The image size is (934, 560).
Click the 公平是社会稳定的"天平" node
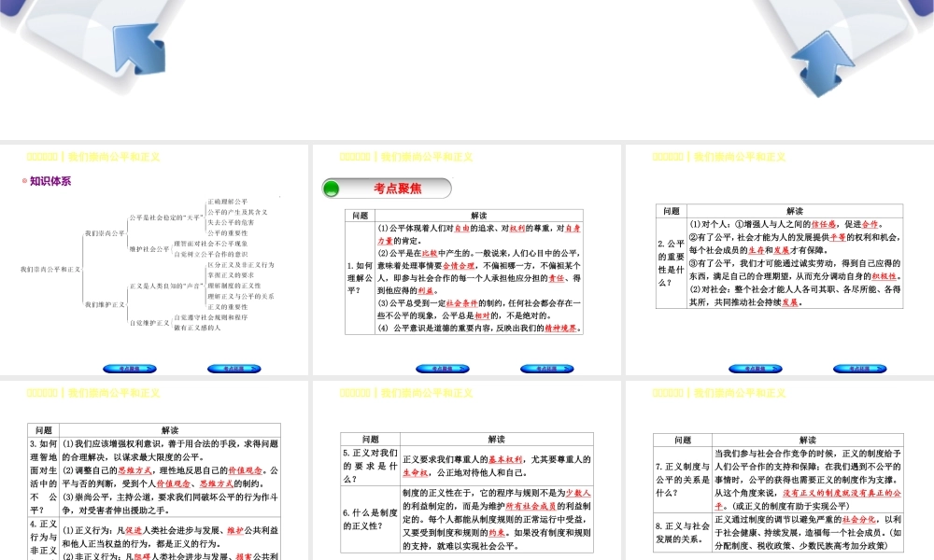166,217
